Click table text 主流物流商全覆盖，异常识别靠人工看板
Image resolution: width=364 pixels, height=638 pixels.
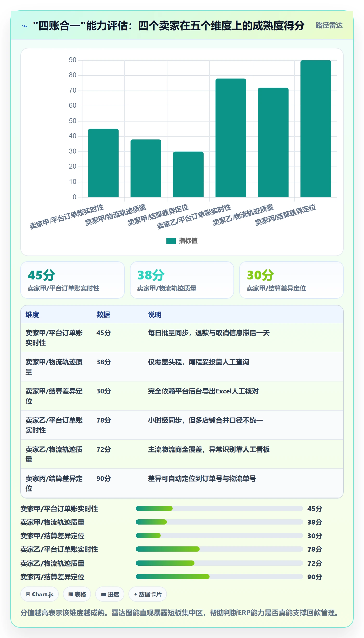pyautogui.click(x=209, y=449)
